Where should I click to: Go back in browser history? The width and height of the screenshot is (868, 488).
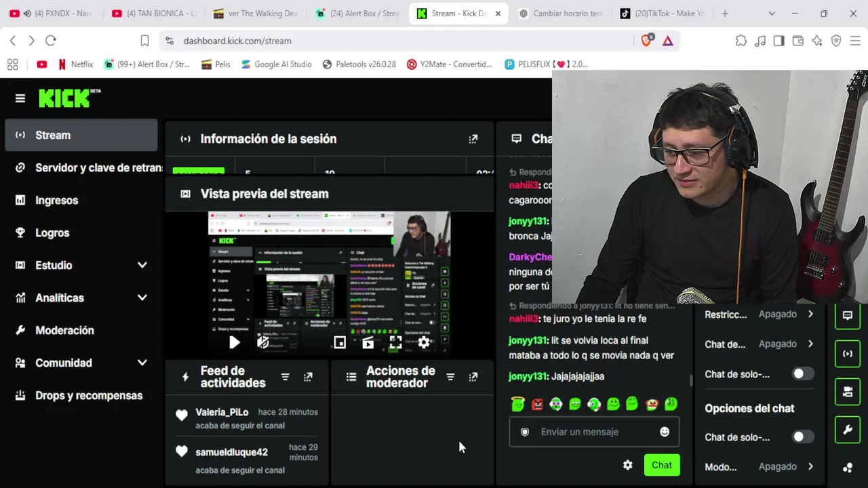click(x=13, y=41)
